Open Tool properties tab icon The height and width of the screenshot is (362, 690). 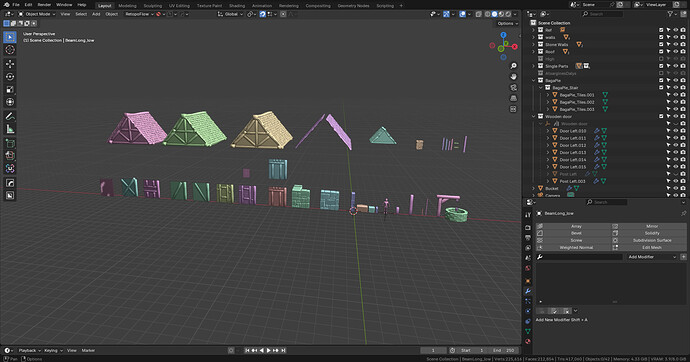pos(528,215)
